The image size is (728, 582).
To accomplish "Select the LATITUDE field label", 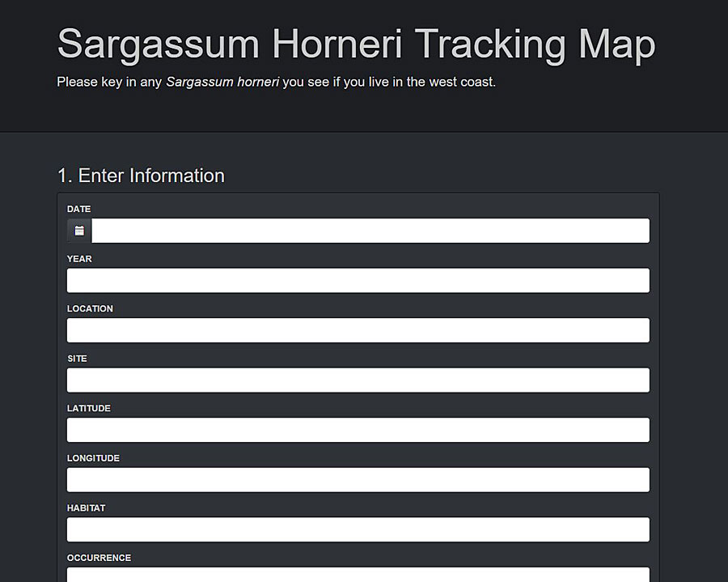I will (88, 408).
